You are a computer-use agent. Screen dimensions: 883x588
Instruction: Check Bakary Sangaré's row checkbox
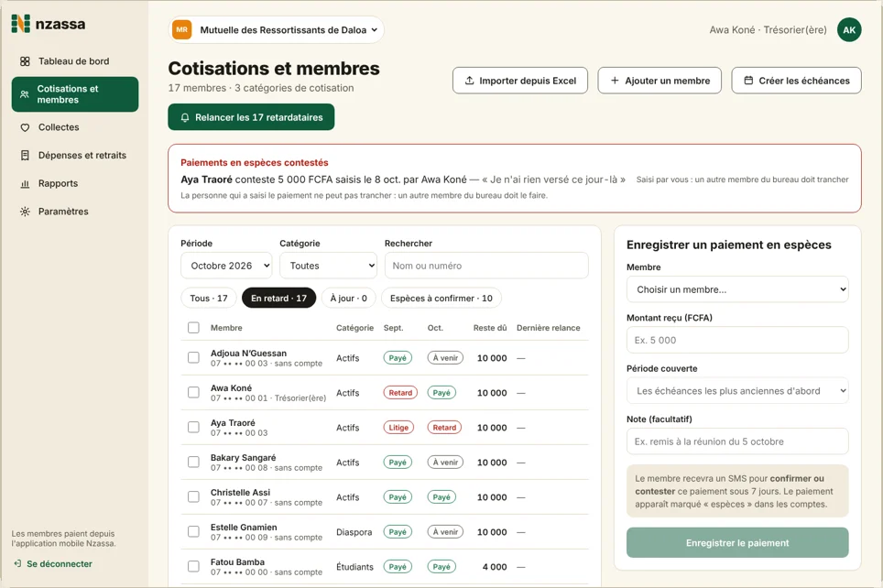tap(193, 462)
